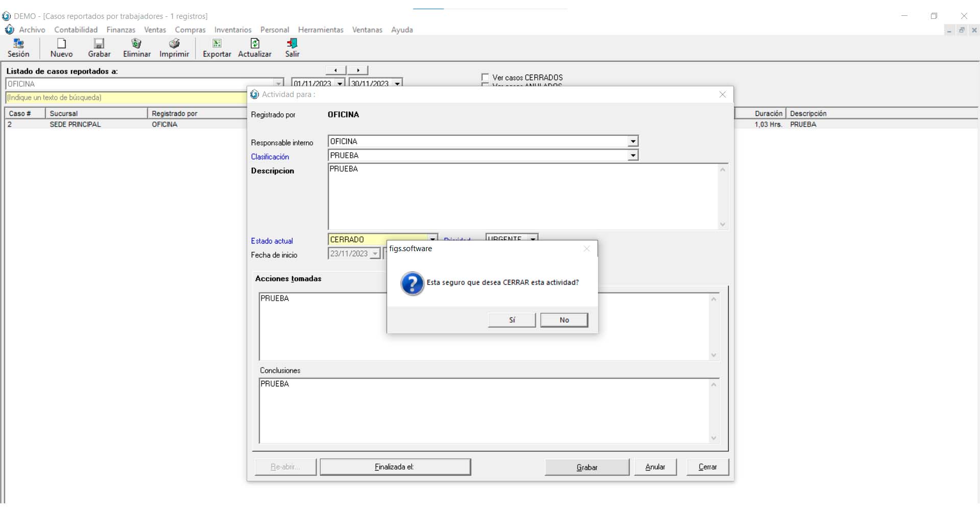
Task: Click the next period arrow button
Action: [358, 70]
